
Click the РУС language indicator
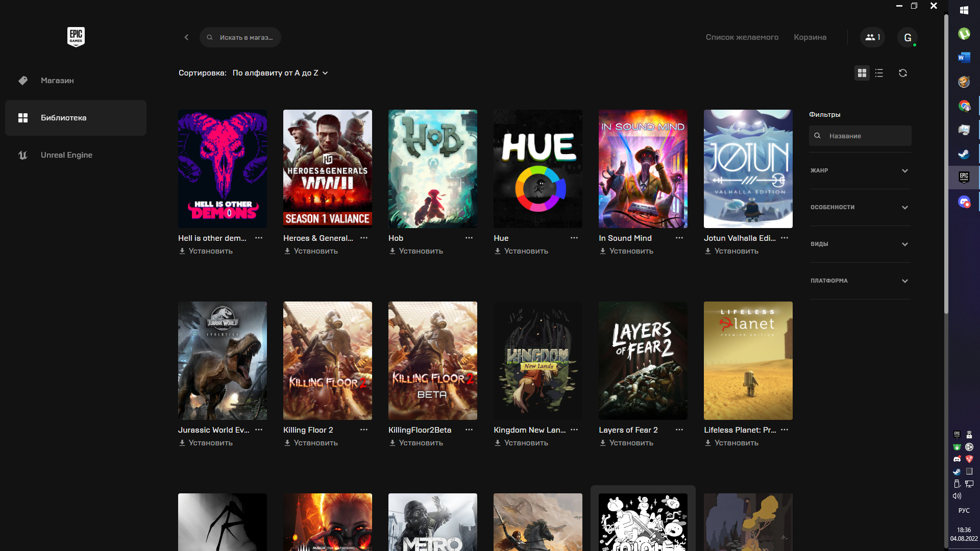pos(964,511)
